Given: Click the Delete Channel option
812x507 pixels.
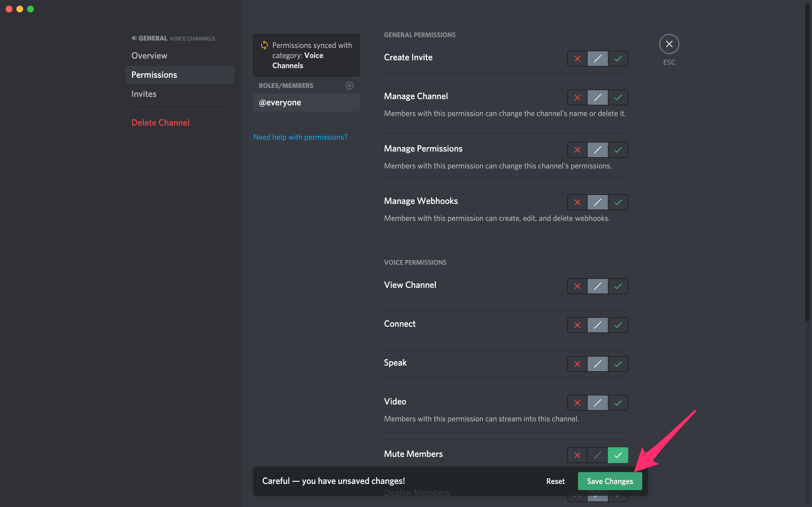Looking at the screenshot, I should click(160, 123).
